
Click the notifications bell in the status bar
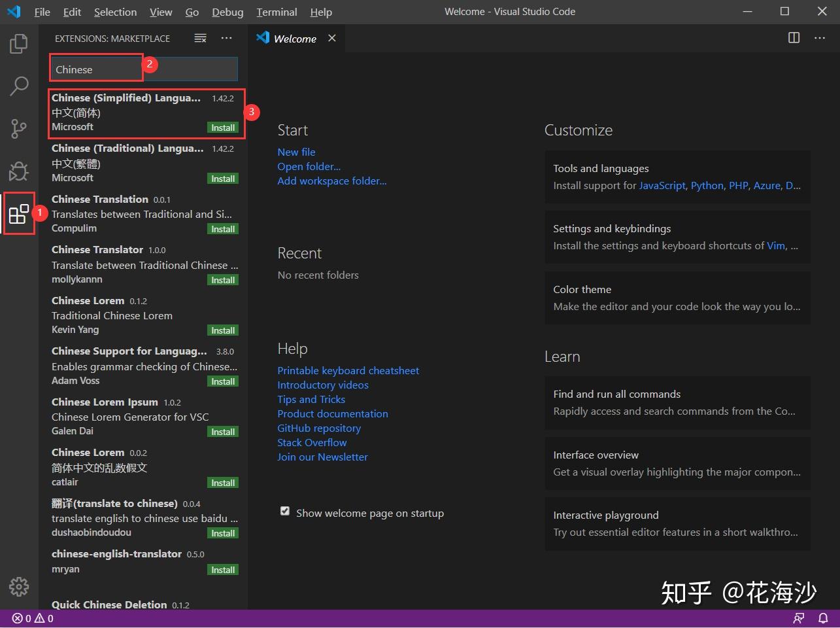click(823, 618)
